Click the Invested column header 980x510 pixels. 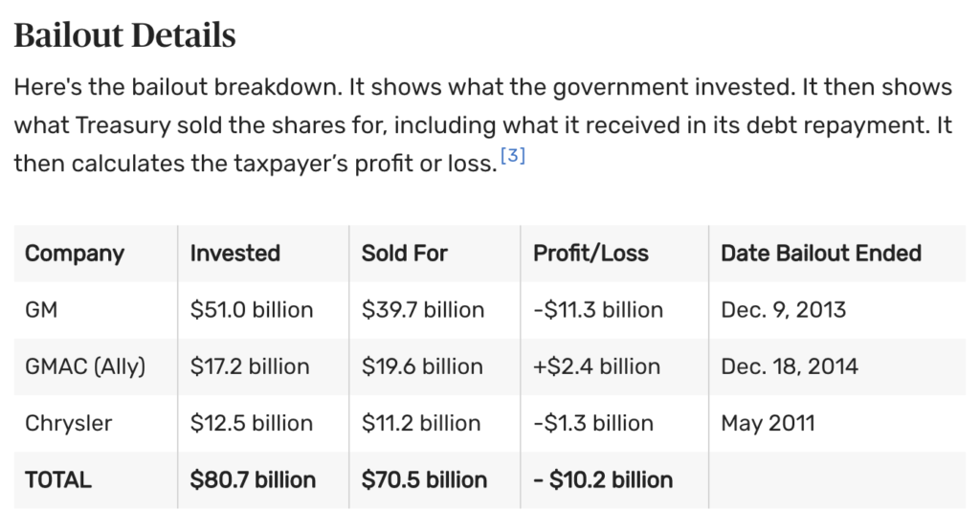(234, 254)
